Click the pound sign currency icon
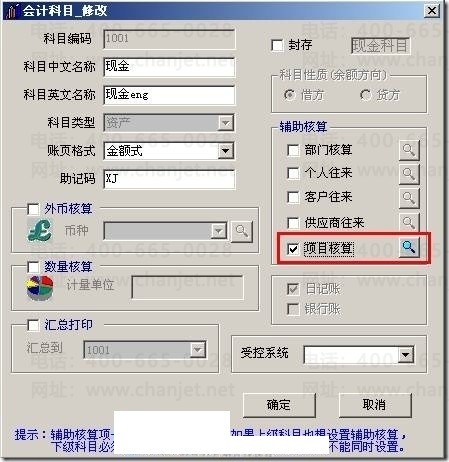The width and height of the screenshot is (449, 462). [x=40, y=230]
